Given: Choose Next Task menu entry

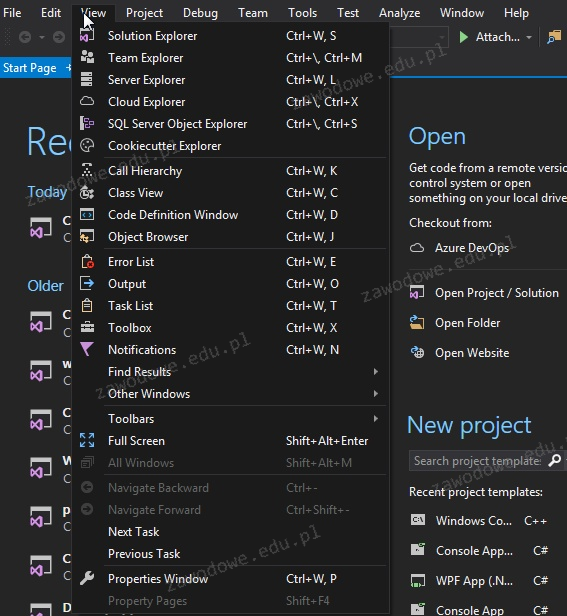Looking at the screenshot, I should click(x=233, y=532).
